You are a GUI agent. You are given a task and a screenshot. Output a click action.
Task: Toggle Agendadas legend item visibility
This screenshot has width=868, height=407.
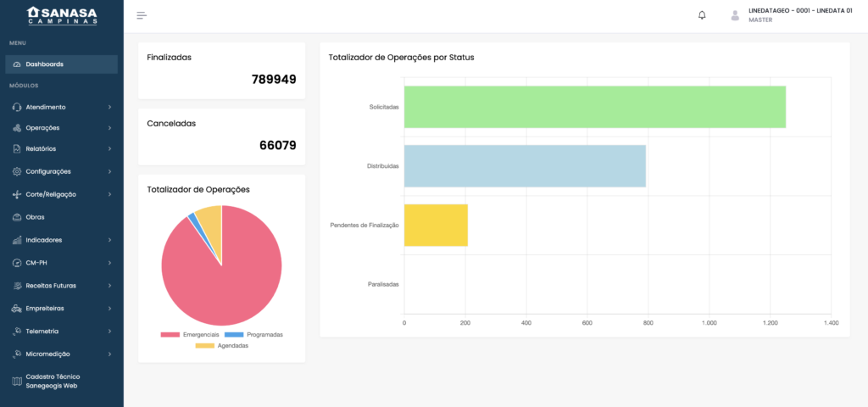(223, 346)
